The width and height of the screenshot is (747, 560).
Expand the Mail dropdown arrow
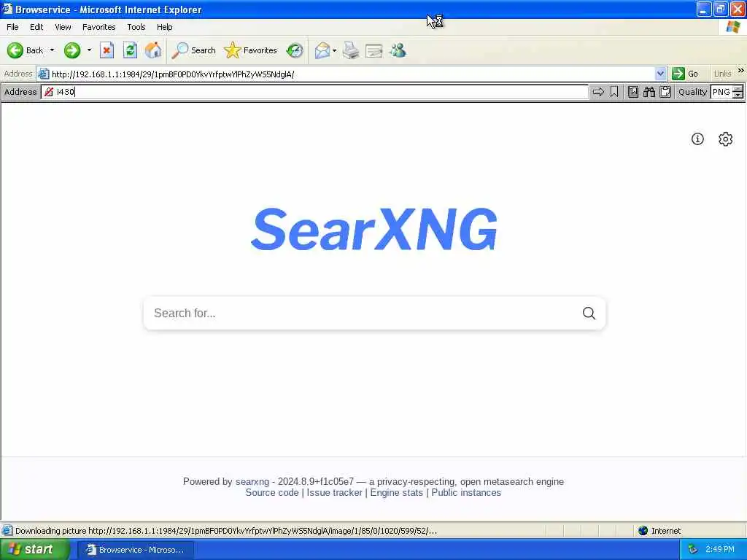pyautogui.click(x=334, y=50)
